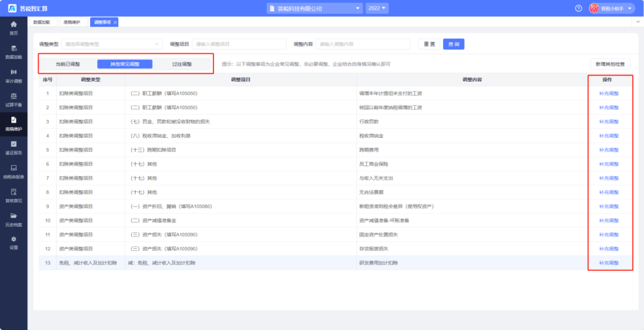
Task: Click the 答税小助手 user avatar
Action: (x=595, y=8)
